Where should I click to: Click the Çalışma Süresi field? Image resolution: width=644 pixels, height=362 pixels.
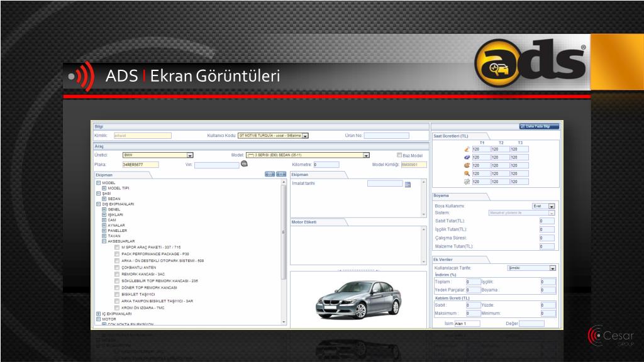click(547, 238)
